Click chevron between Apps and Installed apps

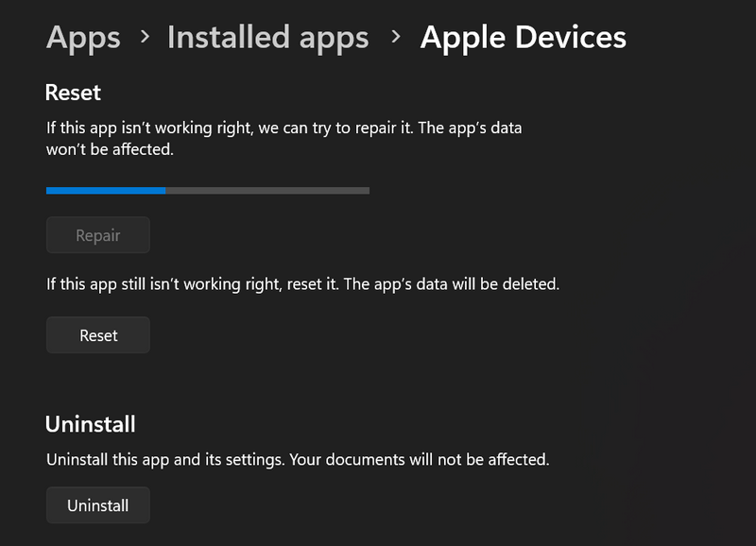144,37
